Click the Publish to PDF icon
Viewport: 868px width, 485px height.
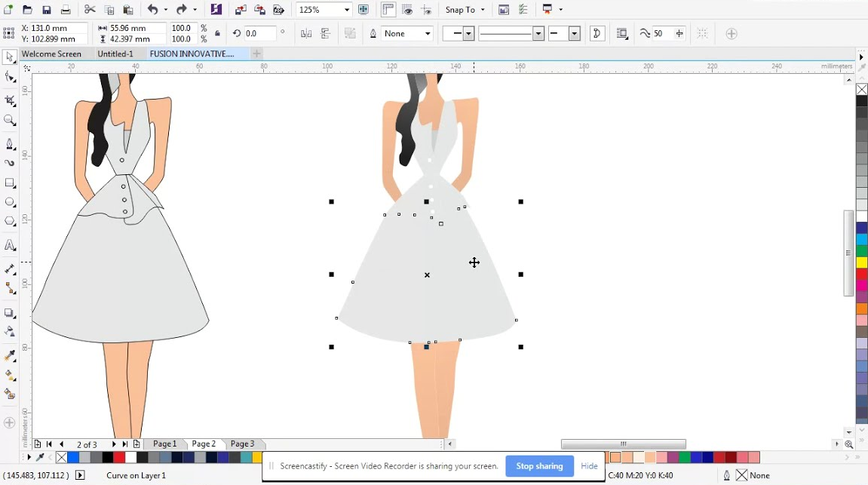point(279,9)
